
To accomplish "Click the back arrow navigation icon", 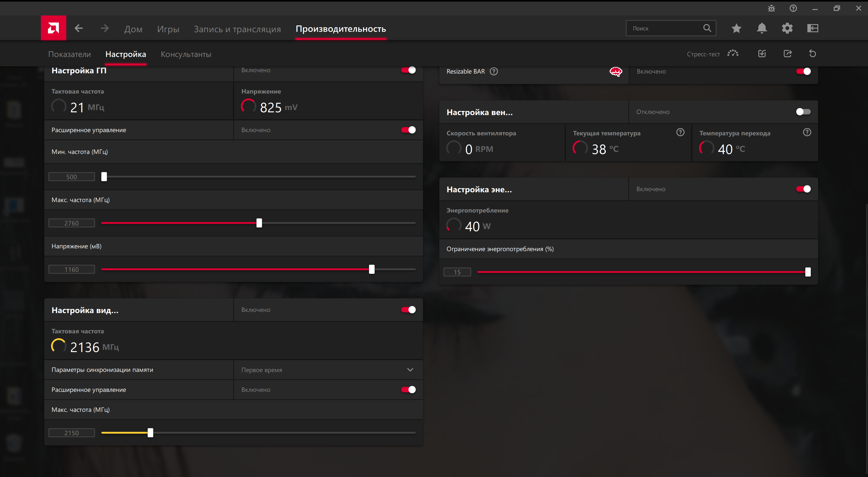I will [79, 28].
